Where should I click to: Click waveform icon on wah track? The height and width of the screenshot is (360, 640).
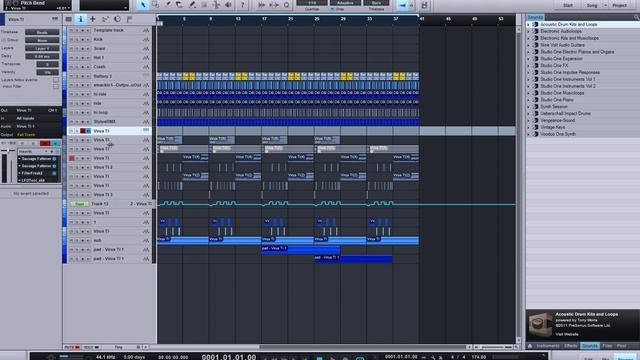[x=146, y=240]
